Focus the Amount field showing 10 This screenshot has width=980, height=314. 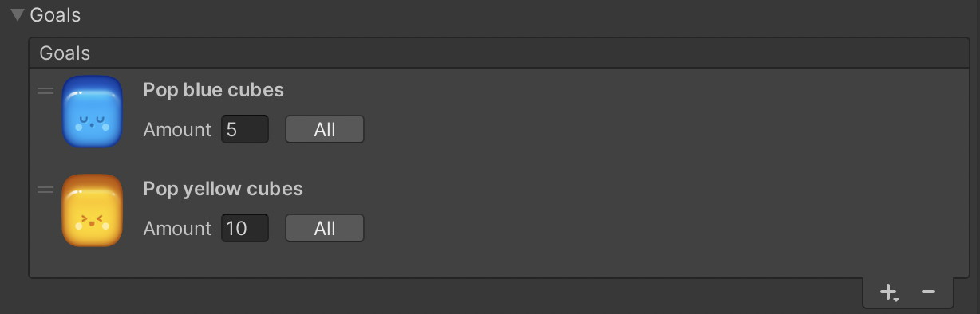point(245,228)
